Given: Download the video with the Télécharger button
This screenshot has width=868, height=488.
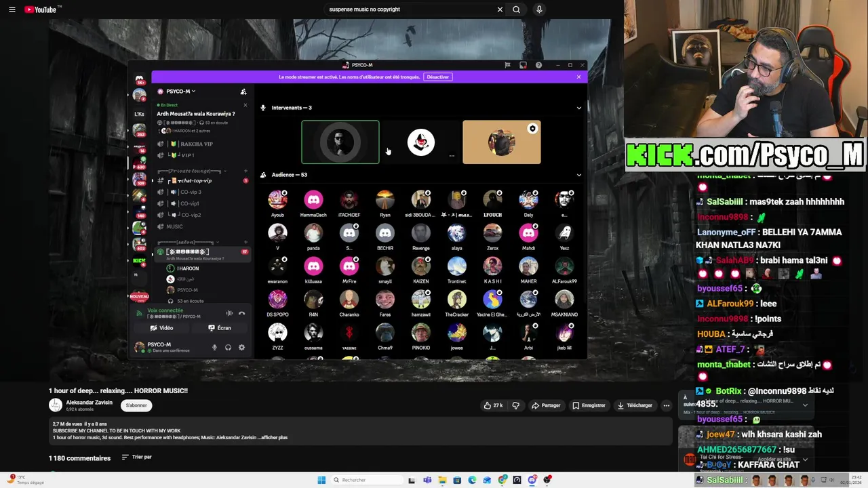Looking at the screenshot, I should [x=635, y=405].
